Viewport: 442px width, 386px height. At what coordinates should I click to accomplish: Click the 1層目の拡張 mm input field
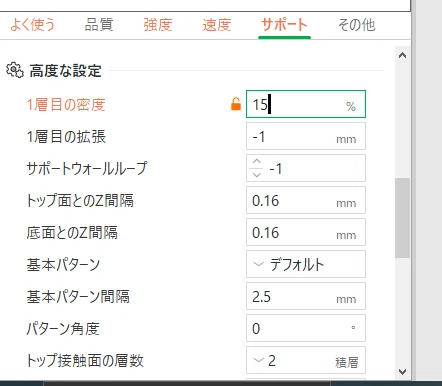306,136
